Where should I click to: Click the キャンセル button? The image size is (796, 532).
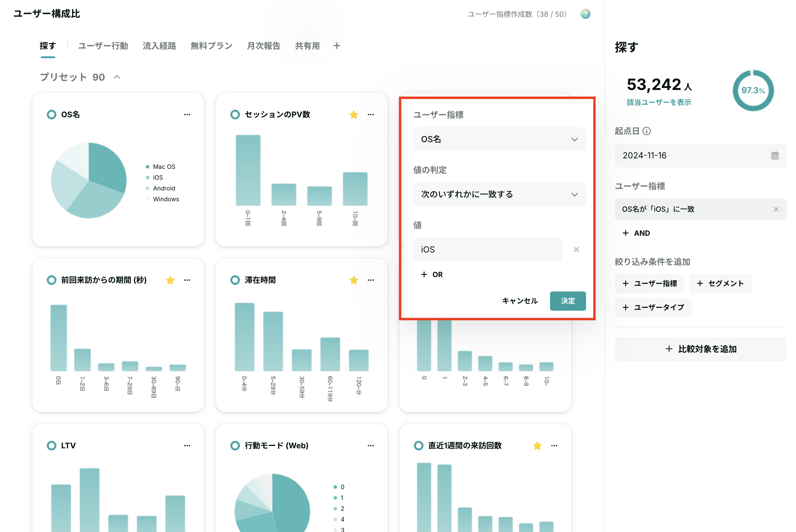tap(520, 301)
